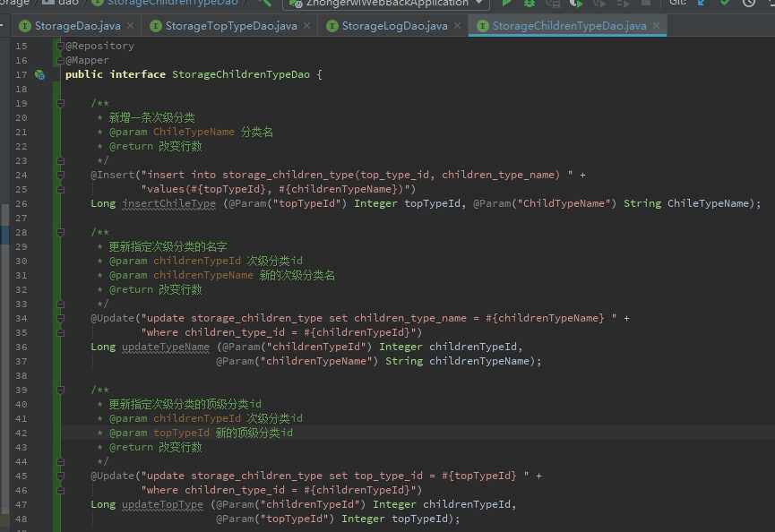Close the StorageChildrenTypeDao.java tab
This screenshot has height=532, width=775.
pos(656,26)
